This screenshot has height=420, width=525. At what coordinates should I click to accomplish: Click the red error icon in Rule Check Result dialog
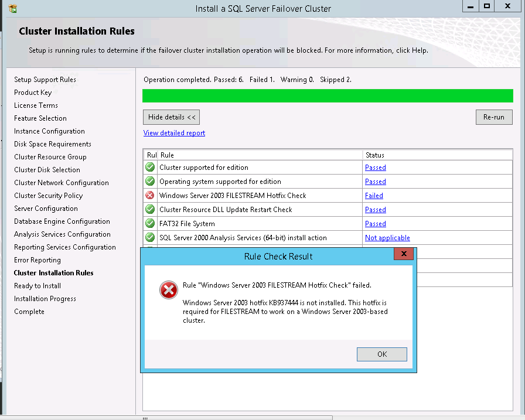click(168, 290)
